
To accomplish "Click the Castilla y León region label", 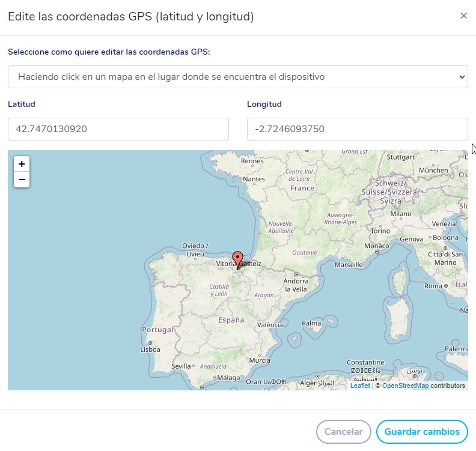I will 219,290.
